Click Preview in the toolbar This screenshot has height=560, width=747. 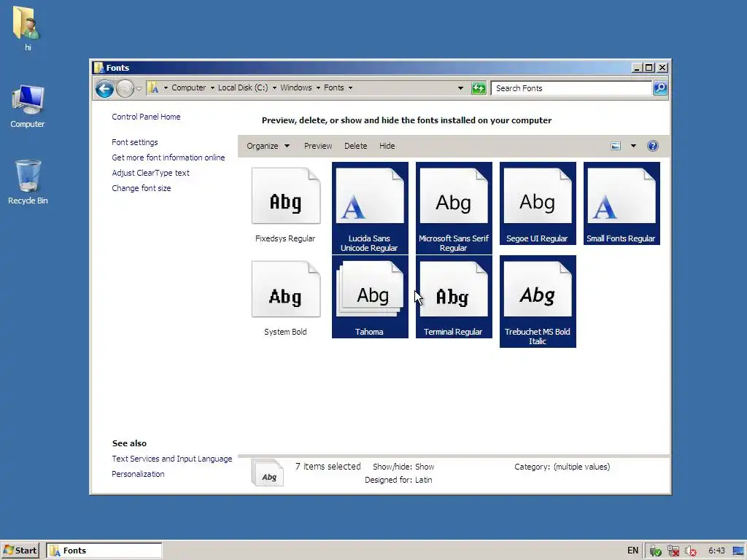click(x=318, y=146)
